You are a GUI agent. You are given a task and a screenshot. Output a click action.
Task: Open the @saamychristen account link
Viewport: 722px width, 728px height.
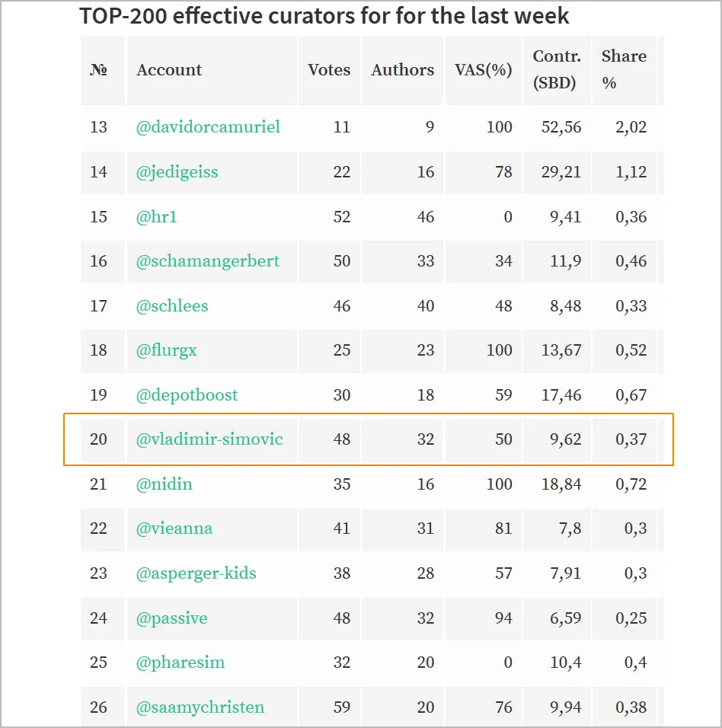[x=200, y=707]
